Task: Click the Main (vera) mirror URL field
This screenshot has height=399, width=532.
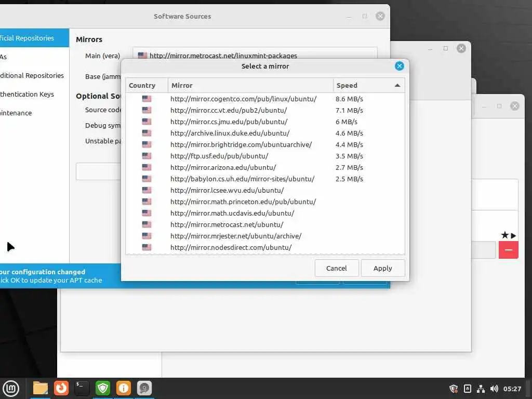Action: point(255,54)
